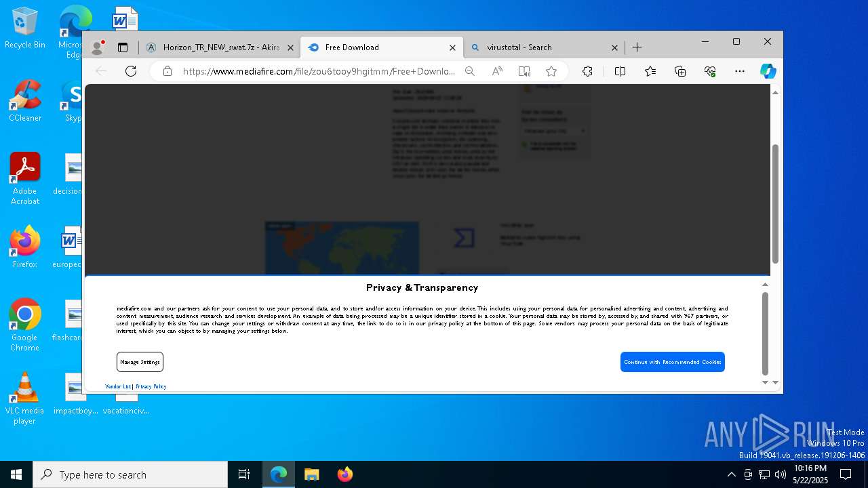The width and height of the screenshot is (868, 488).
Task: Select the Adobe Acrobat desktop icon
Action: (x=25, y=178)
